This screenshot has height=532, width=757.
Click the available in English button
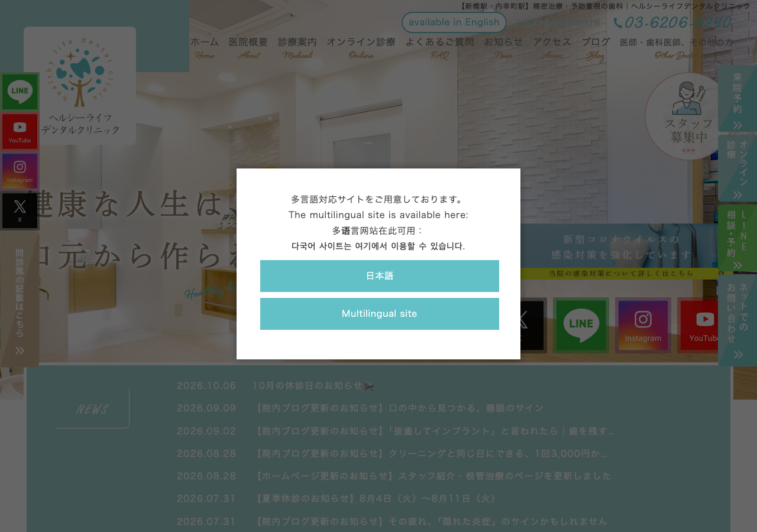point(454,22)
